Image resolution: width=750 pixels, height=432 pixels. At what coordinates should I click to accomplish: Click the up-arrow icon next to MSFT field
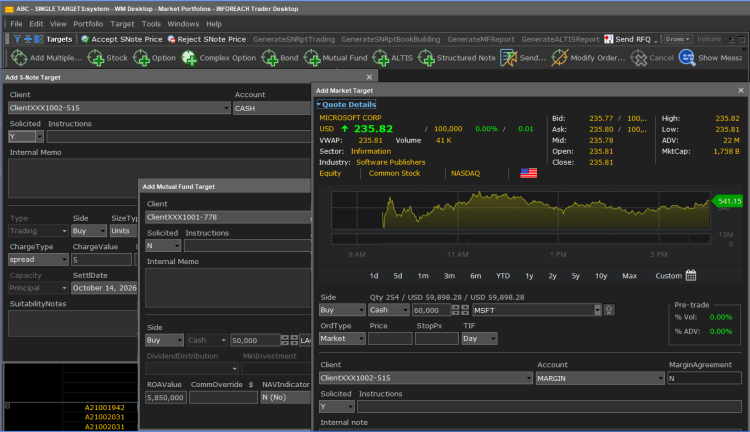[608, 310]
